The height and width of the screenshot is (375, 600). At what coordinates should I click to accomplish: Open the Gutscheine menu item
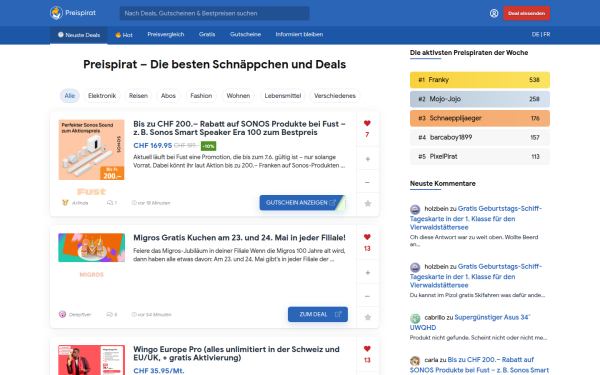(245, 34)
